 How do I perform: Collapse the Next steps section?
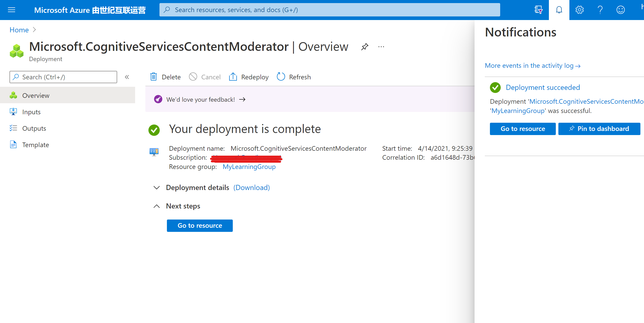[157, 206]
